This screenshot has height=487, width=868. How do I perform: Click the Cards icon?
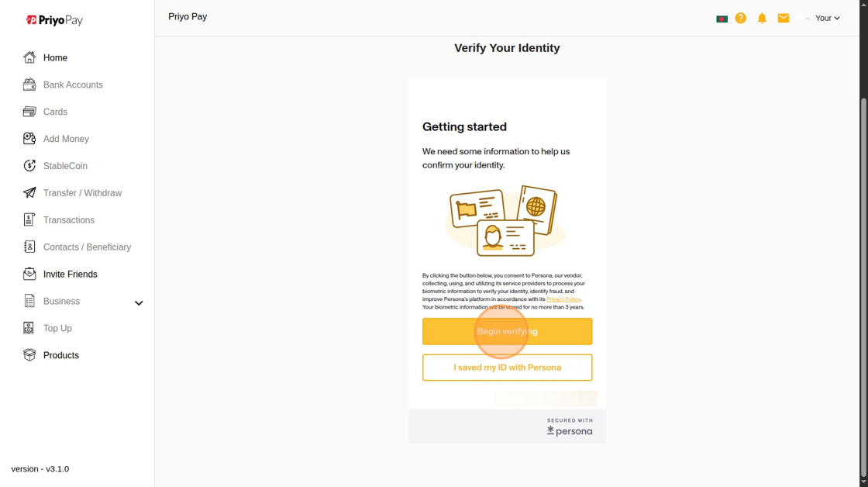[x=29, y=112]
